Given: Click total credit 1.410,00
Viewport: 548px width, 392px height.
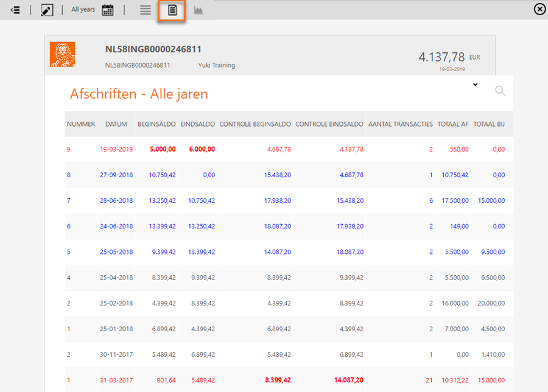Looking at the screenshot, I should click(x=493, y=355).
